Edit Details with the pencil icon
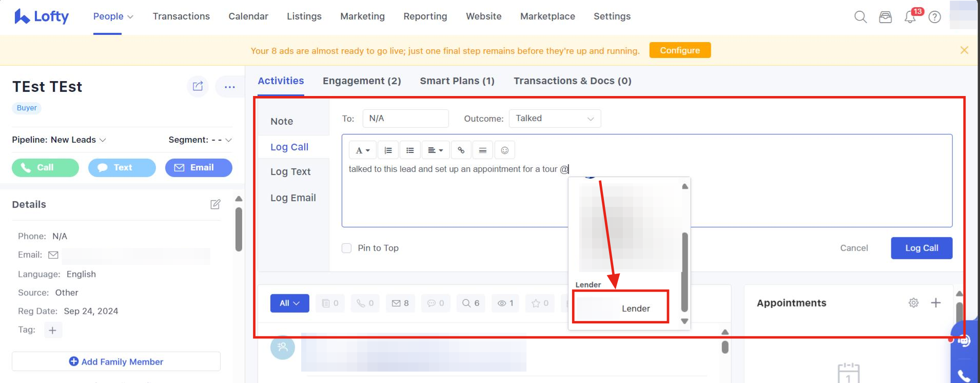Image resolution: width=980 pixels, height=383 pixels. [215, 204]
